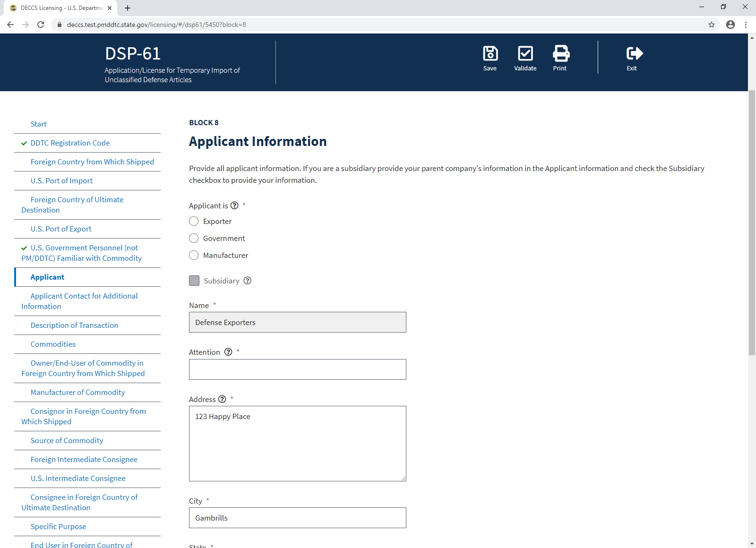Toggle the Subsidiary checkbox

[194, 281]
